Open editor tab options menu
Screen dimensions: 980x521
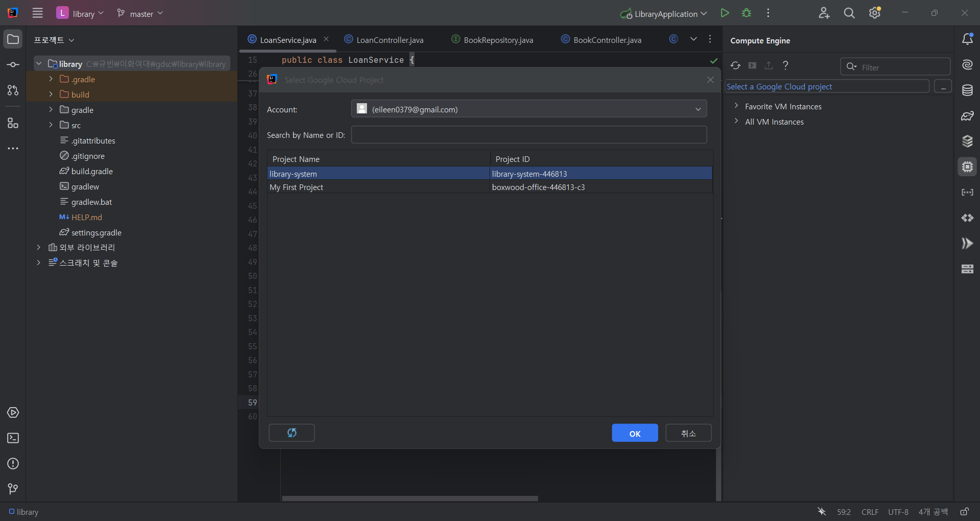710,39
